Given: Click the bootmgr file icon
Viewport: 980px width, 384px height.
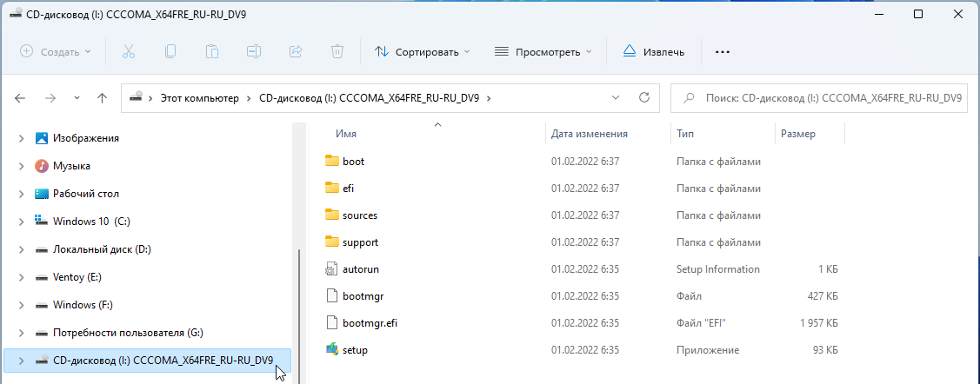Looking at the screenshot, I should pos(332,296).
